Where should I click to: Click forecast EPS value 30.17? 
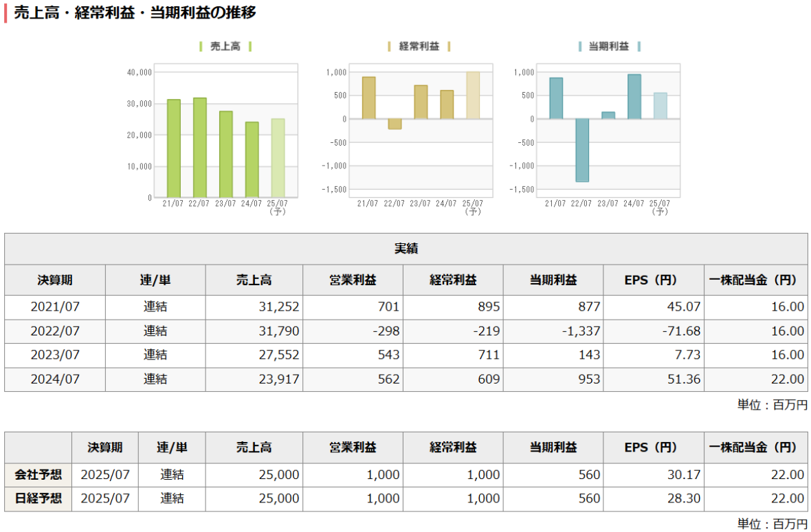[684, 475]
